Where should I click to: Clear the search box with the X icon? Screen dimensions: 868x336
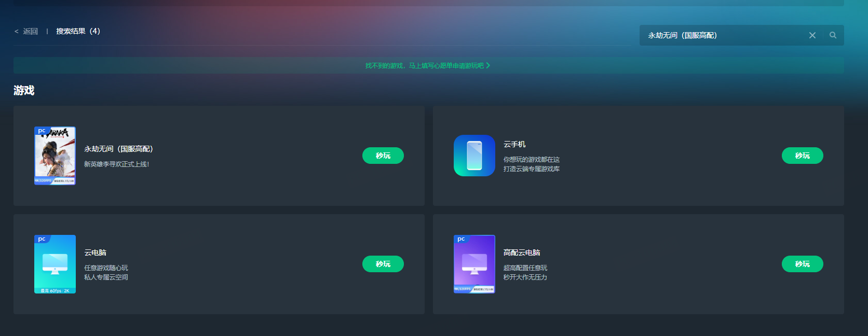(x=812, y=35)
